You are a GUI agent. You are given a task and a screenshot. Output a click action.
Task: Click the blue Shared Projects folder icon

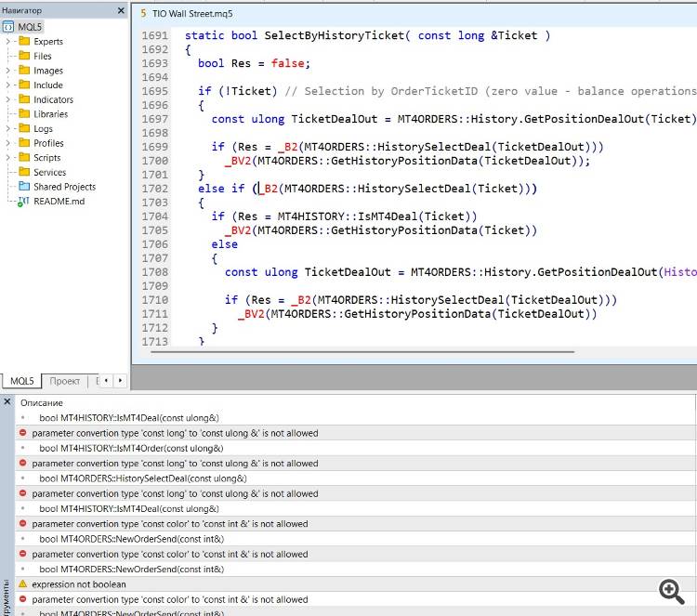pos(23,187)
